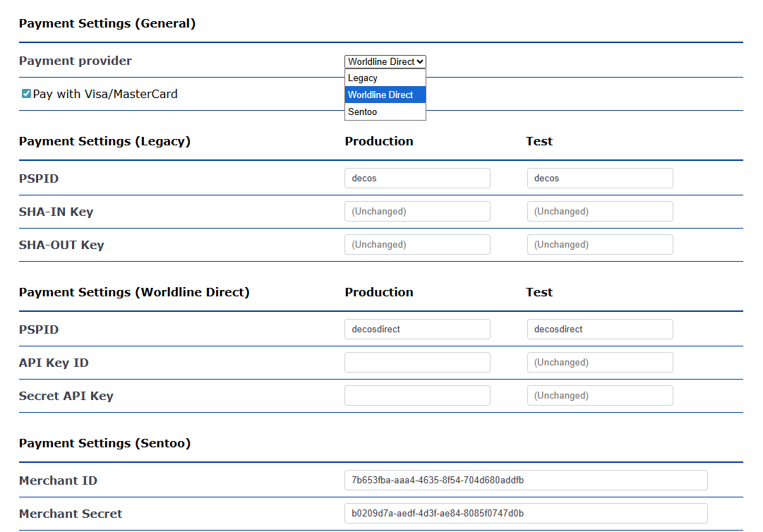Click Legacy Production SHA-IN Key field
The height and width of the screenshot is (532, 763).
tap(417, 211)
